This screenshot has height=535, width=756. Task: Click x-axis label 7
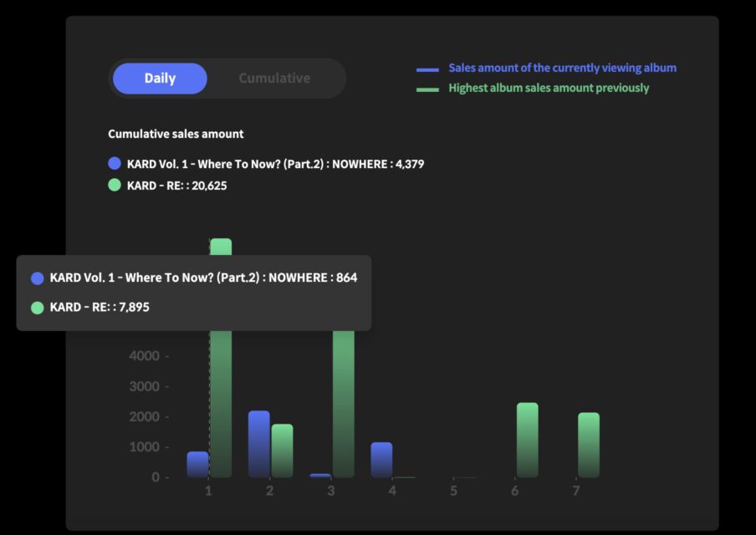(576, 491)
